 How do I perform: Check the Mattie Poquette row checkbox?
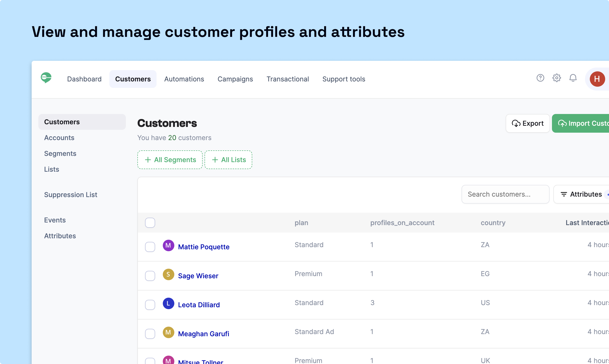coord(150,247)
